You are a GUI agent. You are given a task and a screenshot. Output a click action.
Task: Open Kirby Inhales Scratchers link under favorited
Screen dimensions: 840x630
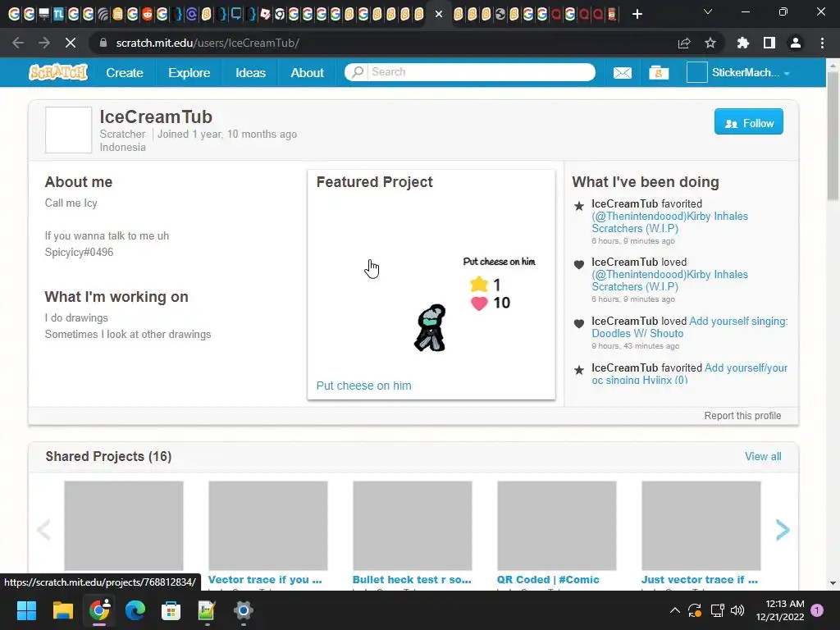(x=669, y=222)
